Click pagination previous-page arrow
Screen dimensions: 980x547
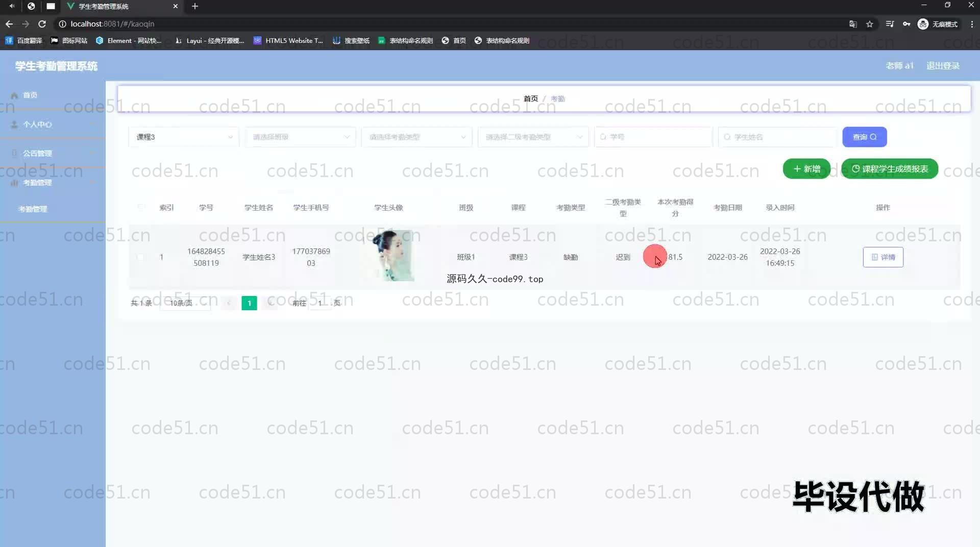tap(229, 303)
